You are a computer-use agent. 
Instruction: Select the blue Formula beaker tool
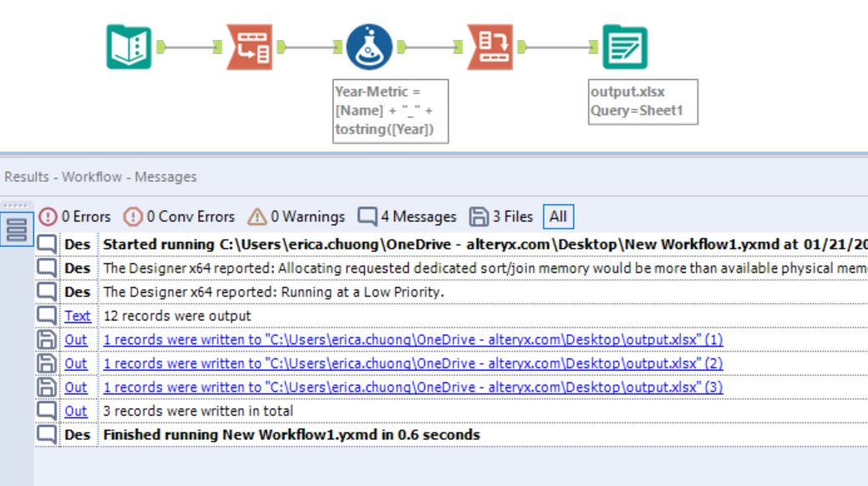click(368, 46)
